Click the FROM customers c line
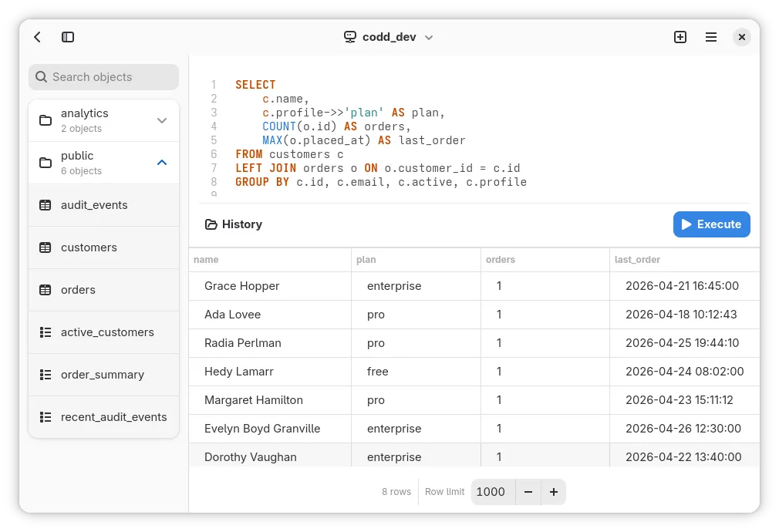779x532 pixels. click(x=289, y=154)
